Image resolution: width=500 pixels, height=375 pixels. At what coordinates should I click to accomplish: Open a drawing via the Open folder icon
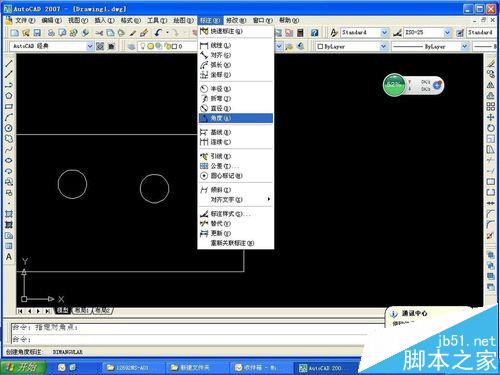tap(26, 32)
